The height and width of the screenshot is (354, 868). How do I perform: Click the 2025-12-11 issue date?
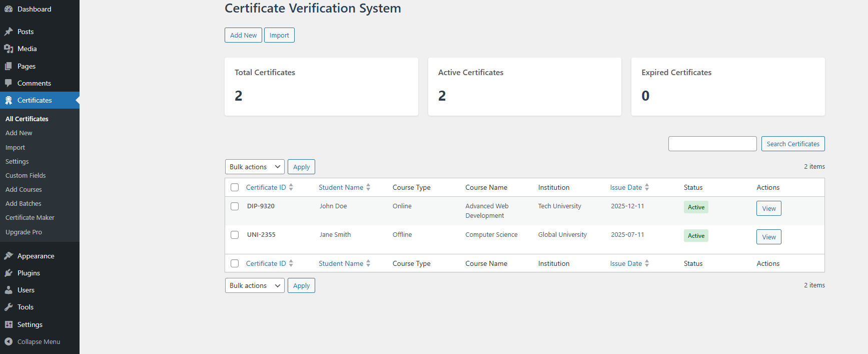point(627,206)
